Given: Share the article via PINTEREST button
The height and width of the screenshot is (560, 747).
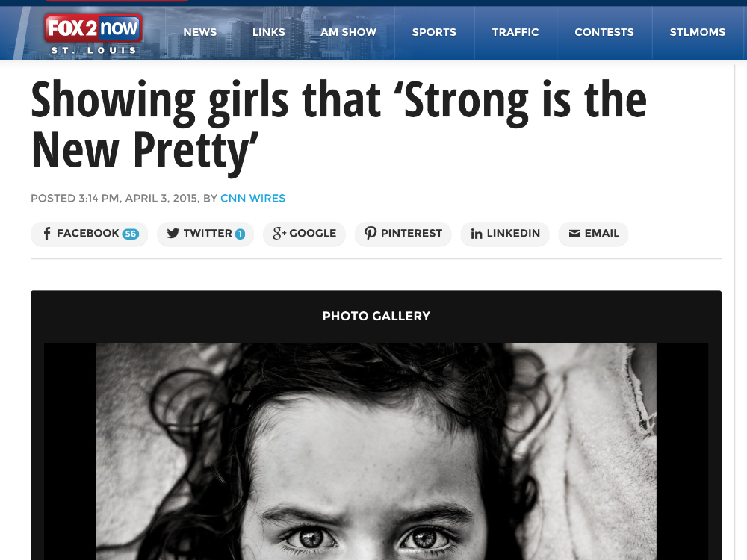Looking at the screenshot, I should [403, 234].
